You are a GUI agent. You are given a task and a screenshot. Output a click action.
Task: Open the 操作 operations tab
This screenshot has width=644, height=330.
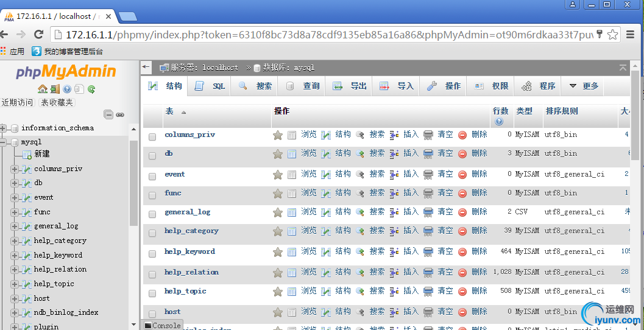pyautogui.click(x=444, y=86)
